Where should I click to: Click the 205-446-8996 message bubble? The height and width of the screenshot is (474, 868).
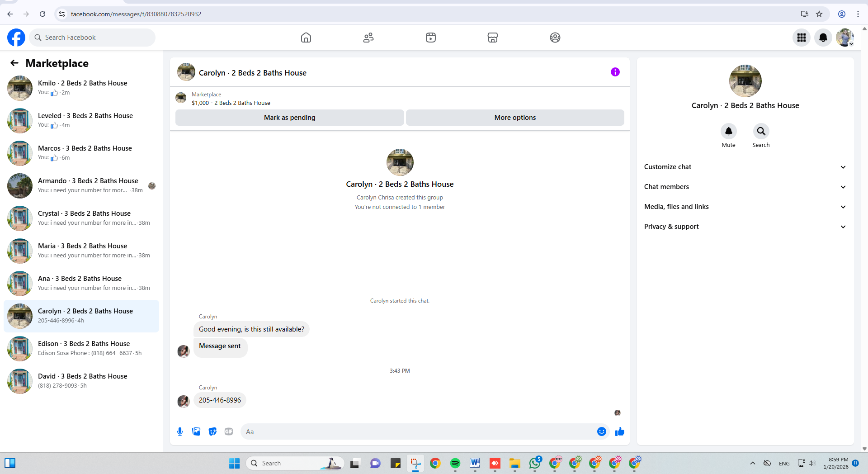point(220,400)
